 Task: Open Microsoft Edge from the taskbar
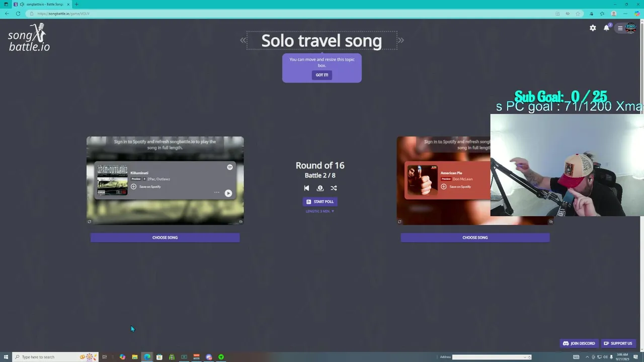[x=147, y=357]
